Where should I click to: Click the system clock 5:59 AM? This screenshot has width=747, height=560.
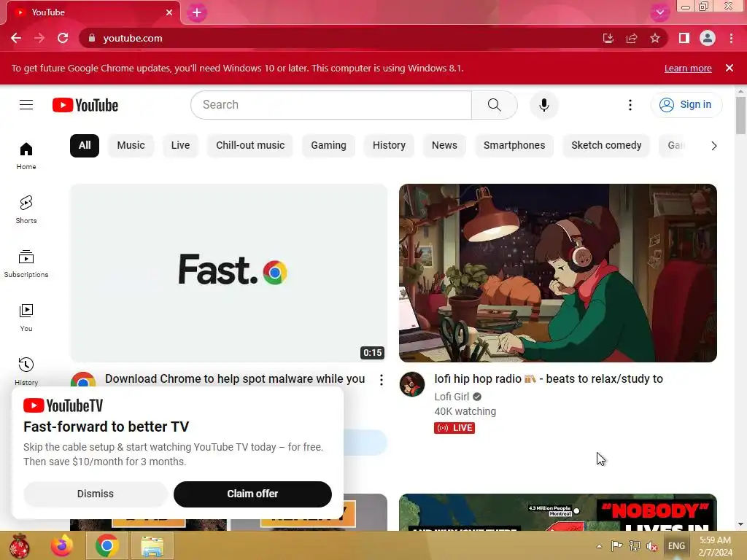[x=715, y=540]
